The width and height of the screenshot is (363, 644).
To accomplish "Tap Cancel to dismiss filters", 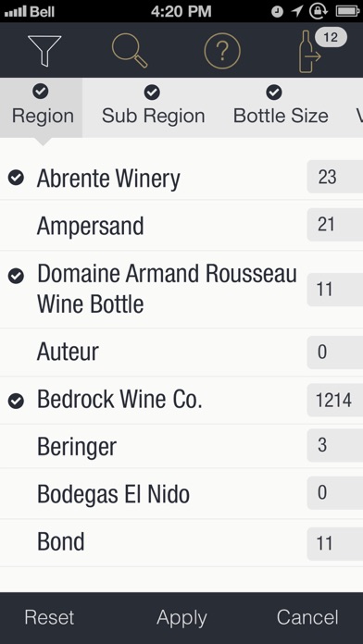I will point(307,617).
